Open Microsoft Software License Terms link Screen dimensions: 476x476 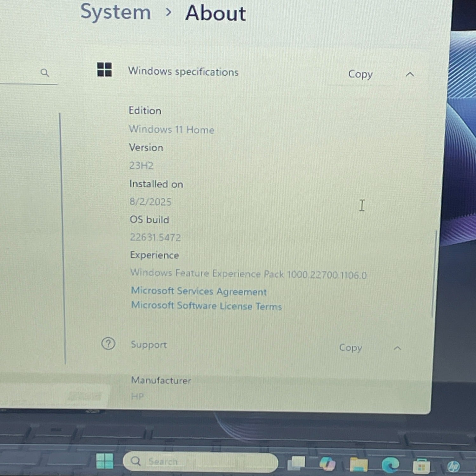point(207,306)
